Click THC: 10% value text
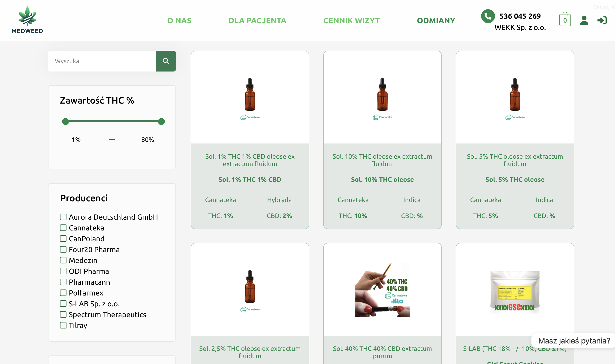This screenshot has width=615, height=364. tap(353, 216)
